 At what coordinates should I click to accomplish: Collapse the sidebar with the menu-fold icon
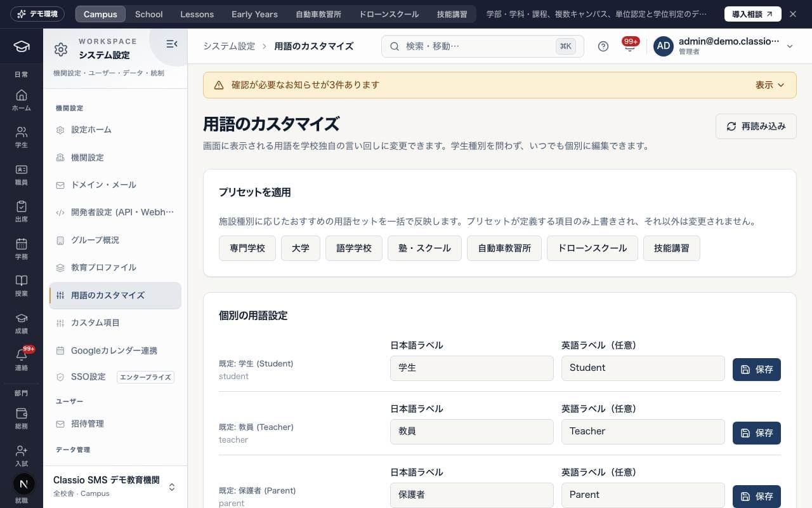pos(171,44)
